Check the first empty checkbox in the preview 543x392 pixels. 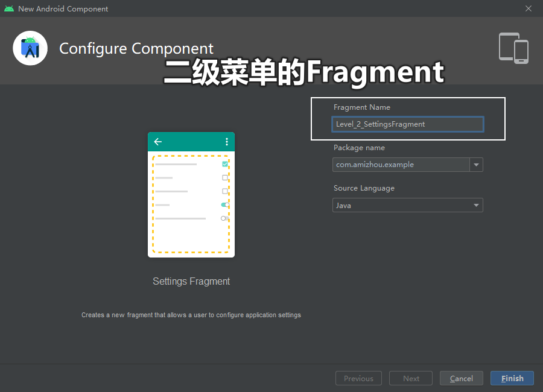click(225, 177)
